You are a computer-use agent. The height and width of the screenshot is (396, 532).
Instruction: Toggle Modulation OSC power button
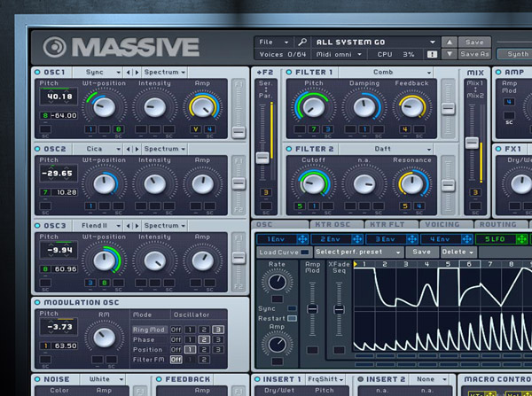coord(37,302)
